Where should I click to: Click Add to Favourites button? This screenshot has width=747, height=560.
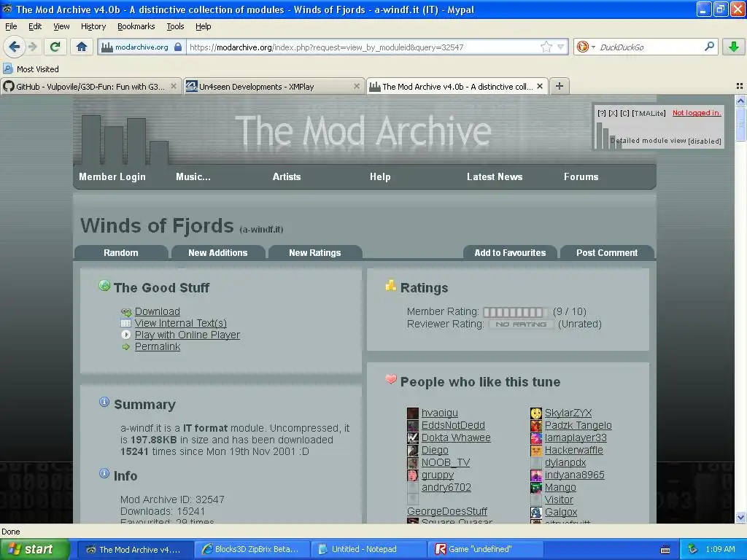click(510, 253)
